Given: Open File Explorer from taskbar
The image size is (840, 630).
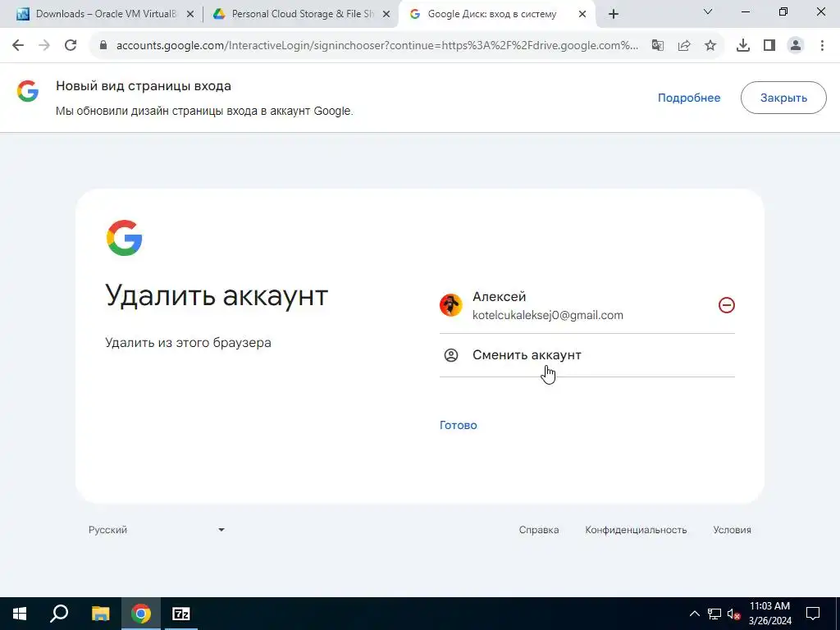Looking at the screenshot, I should coord(100,614).
